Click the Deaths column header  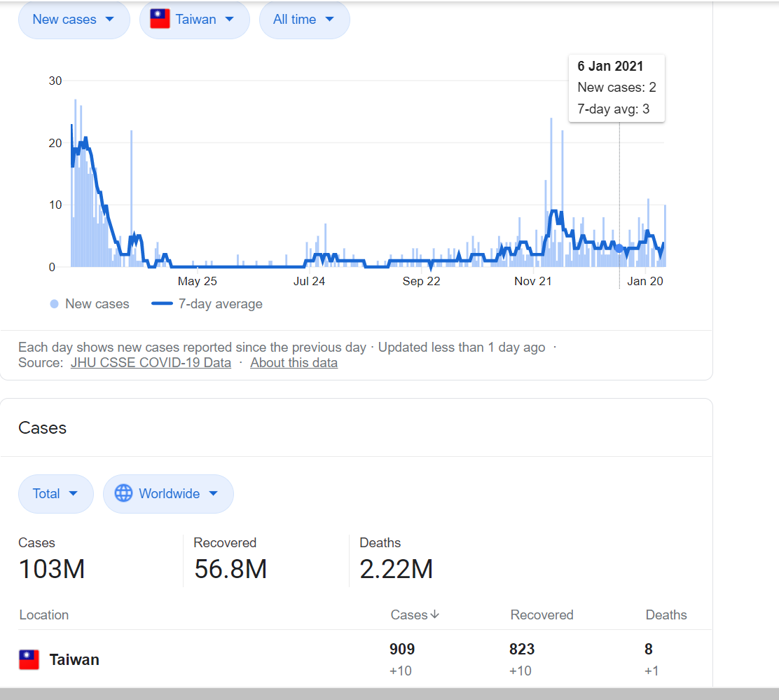click(x=666, y=615)
